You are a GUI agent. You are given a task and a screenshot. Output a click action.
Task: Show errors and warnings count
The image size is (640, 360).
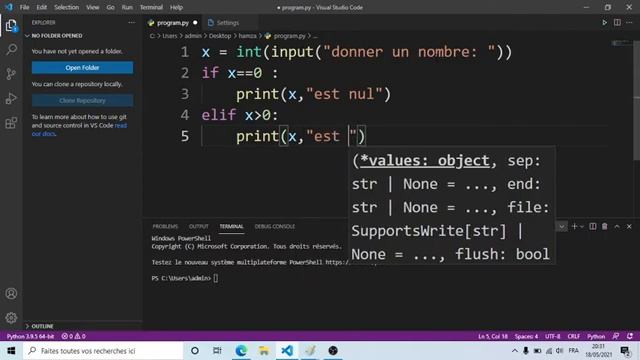pyautogui.click(x=73, y=336)
